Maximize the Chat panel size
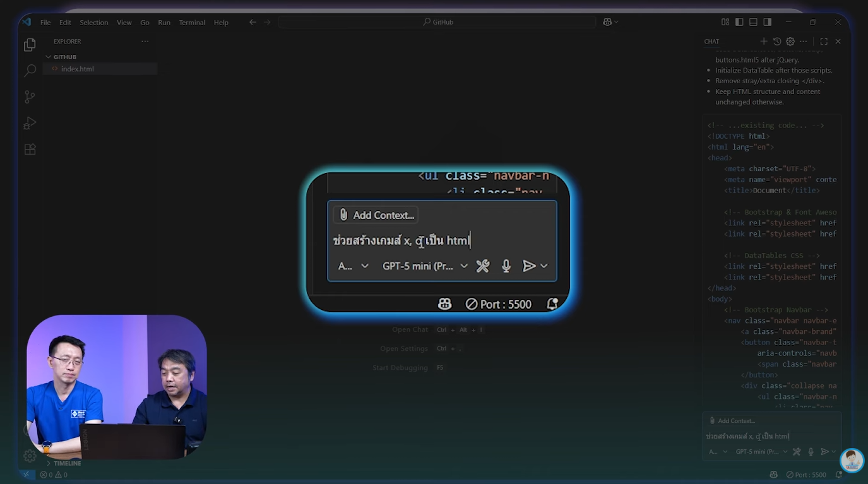The image size is (868, 484). coord(824,41)
